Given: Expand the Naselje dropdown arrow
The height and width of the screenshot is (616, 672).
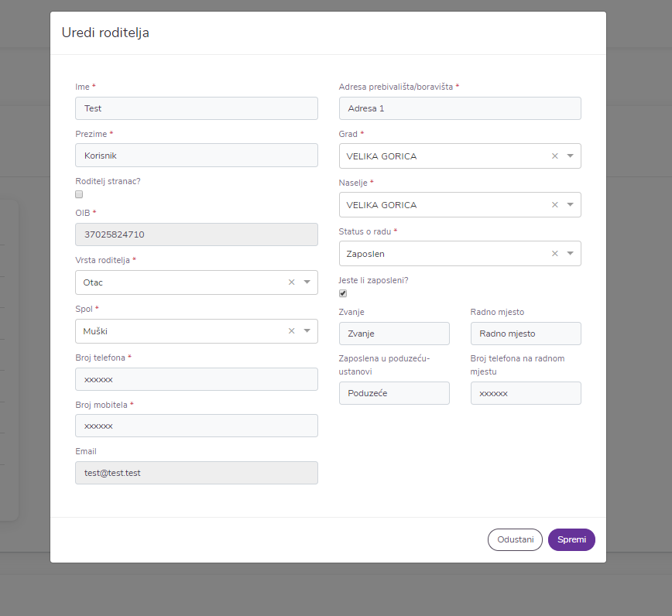Looking at the screenshot, I should click(570, 205).
